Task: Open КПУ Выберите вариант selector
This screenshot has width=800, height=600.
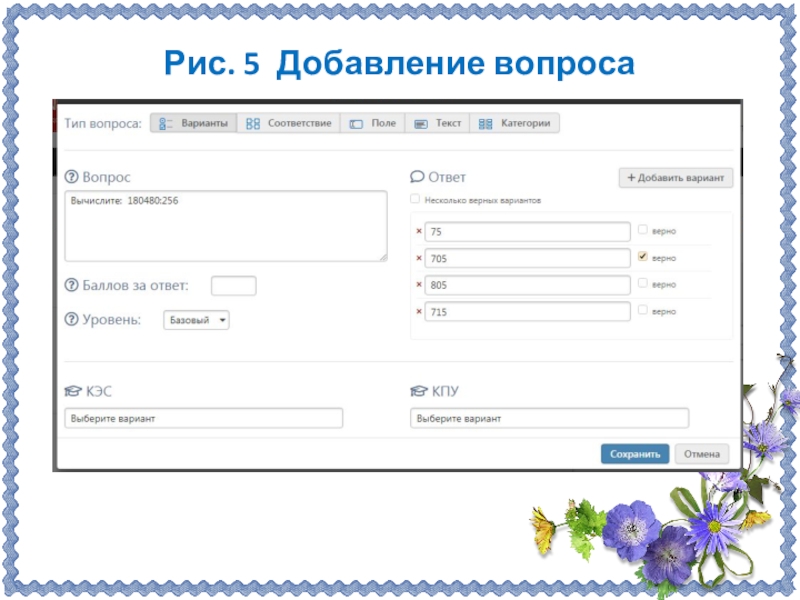Action: [549, 418]
